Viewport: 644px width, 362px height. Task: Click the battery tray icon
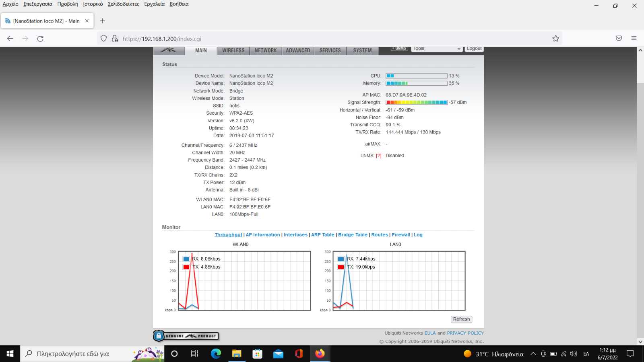pyautogui.click(x=553, y=354)
